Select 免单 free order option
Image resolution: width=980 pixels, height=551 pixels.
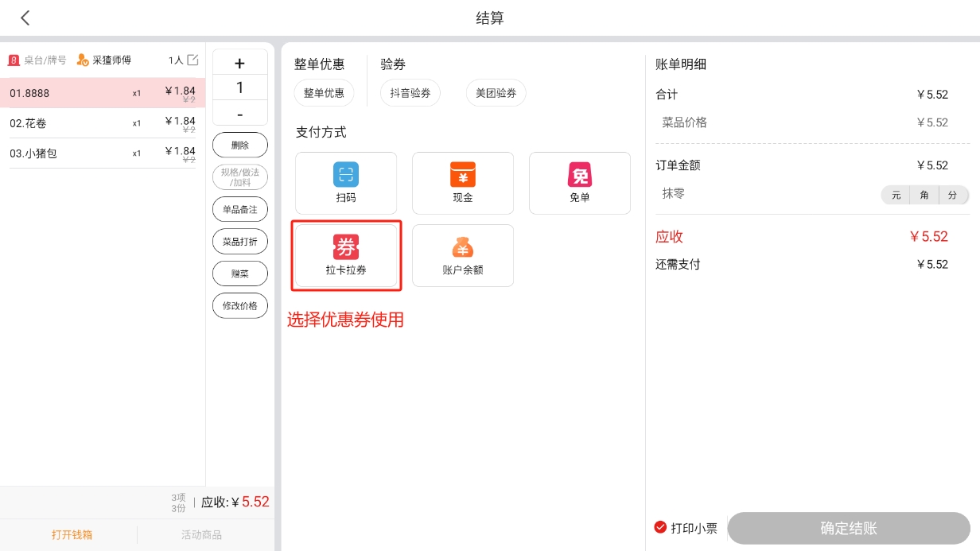click(x=580, y=183)
